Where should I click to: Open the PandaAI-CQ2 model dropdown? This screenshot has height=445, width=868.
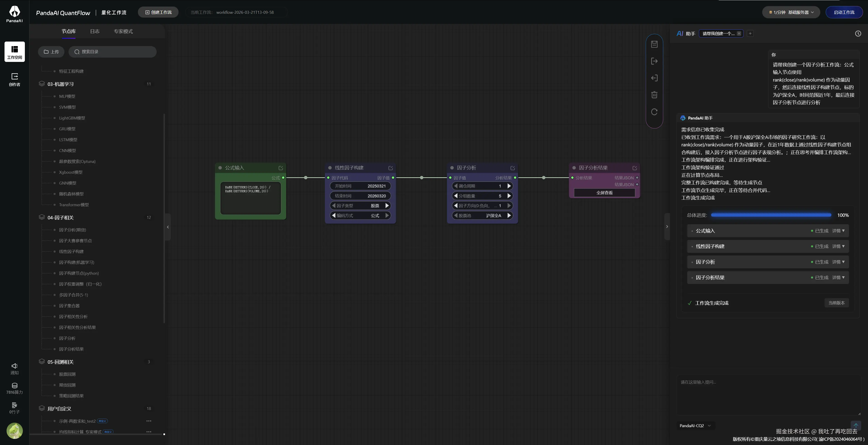[695, 426]
